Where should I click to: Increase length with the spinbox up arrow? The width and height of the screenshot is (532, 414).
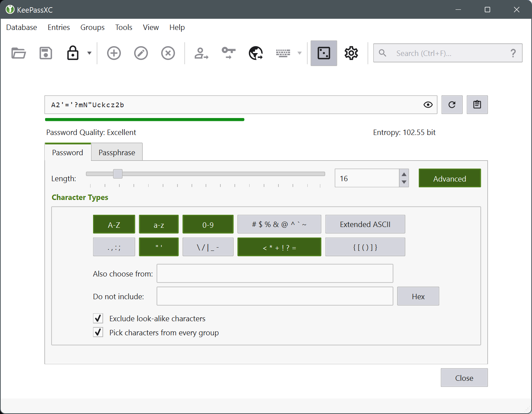click(404, 174)
